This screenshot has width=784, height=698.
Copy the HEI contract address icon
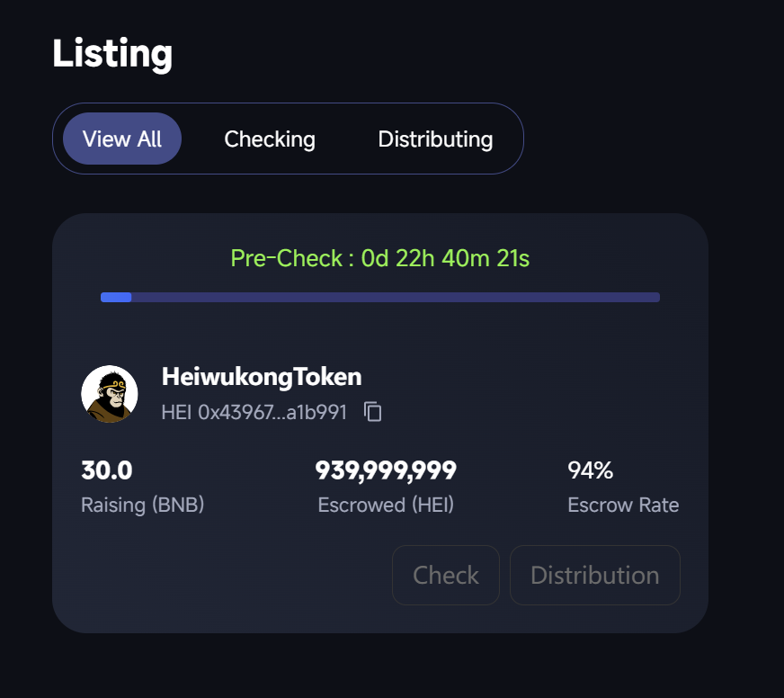[x=373, y=412]
